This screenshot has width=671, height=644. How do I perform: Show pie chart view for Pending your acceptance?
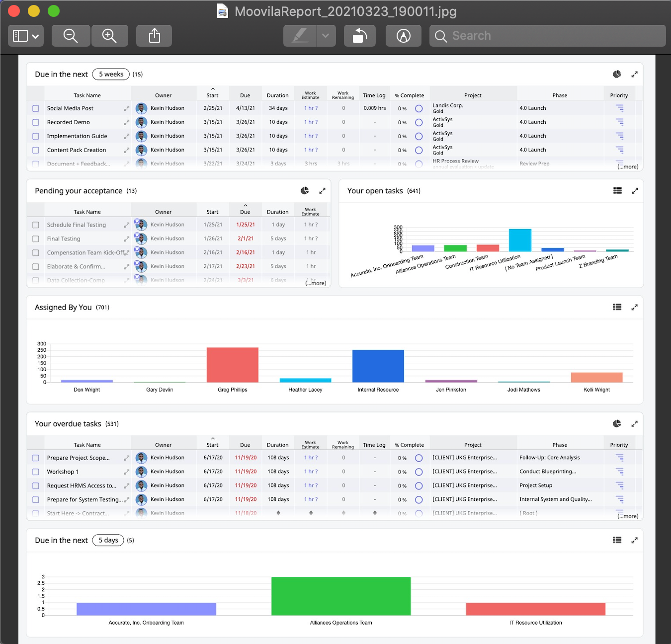tap(305, 191)
